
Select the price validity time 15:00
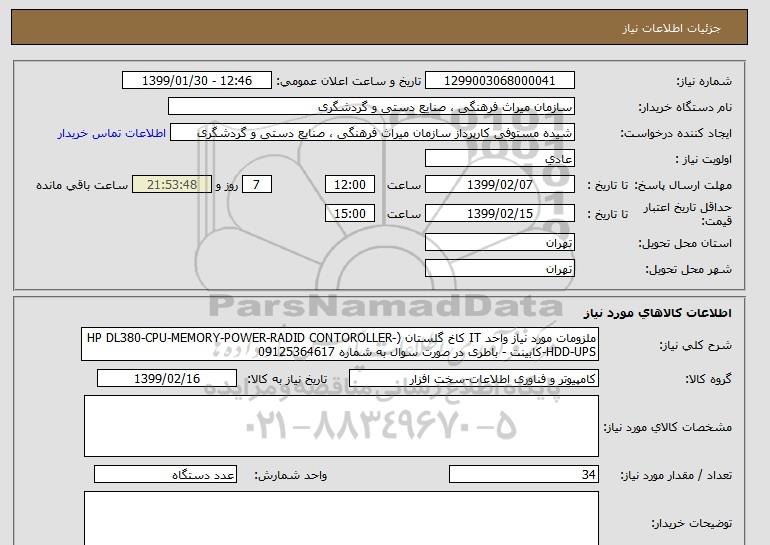click(x=350, y=214)
